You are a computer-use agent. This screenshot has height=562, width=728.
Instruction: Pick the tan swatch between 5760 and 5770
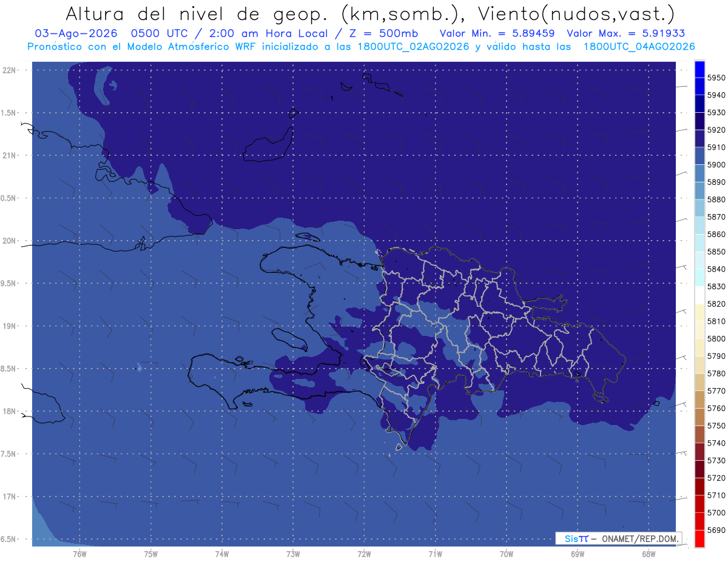[x=699, y=400]
